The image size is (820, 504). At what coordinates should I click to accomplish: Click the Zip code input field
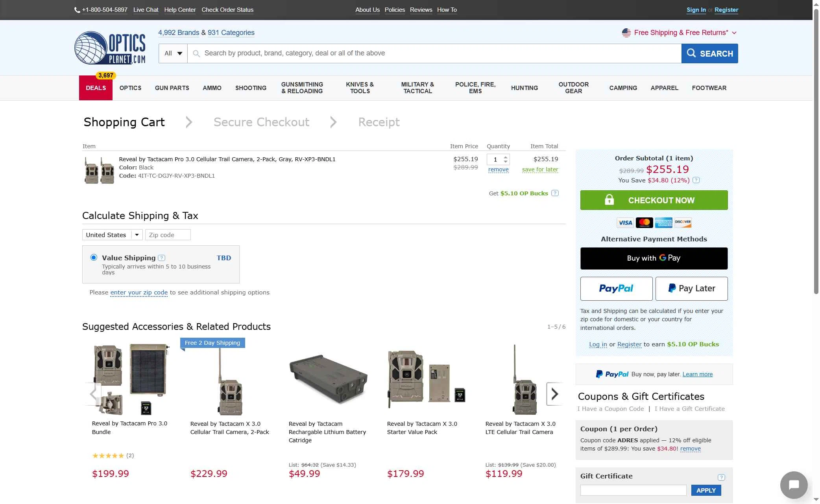(168, 235)
